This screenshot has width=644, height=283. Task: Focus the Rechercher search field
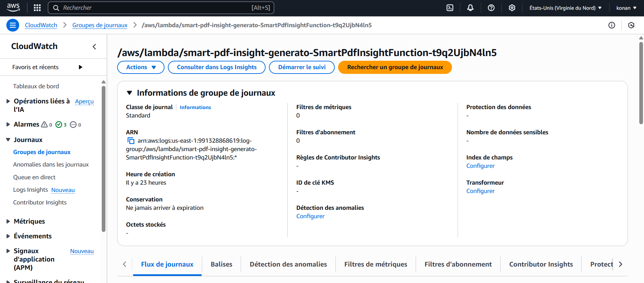pos(161,8)
